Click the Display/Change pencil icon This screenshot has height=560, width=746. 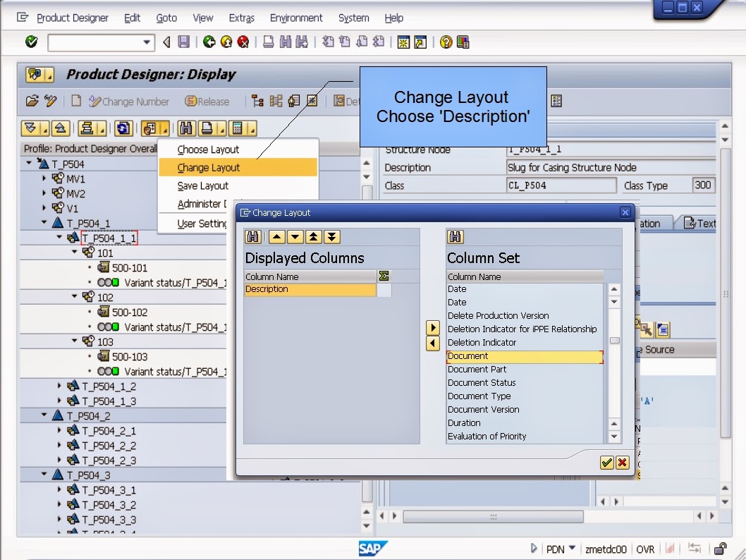tap(51, 101)
